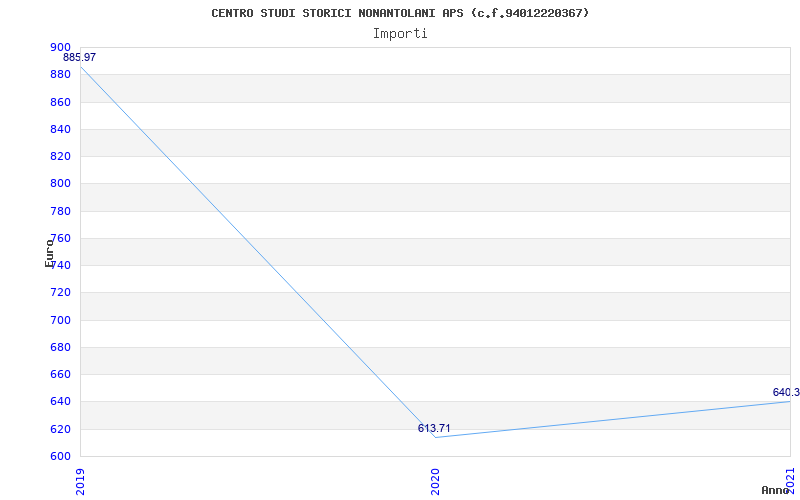Click the 780 y-axis tick label
The image size is (800, 500).
point(60,211)
